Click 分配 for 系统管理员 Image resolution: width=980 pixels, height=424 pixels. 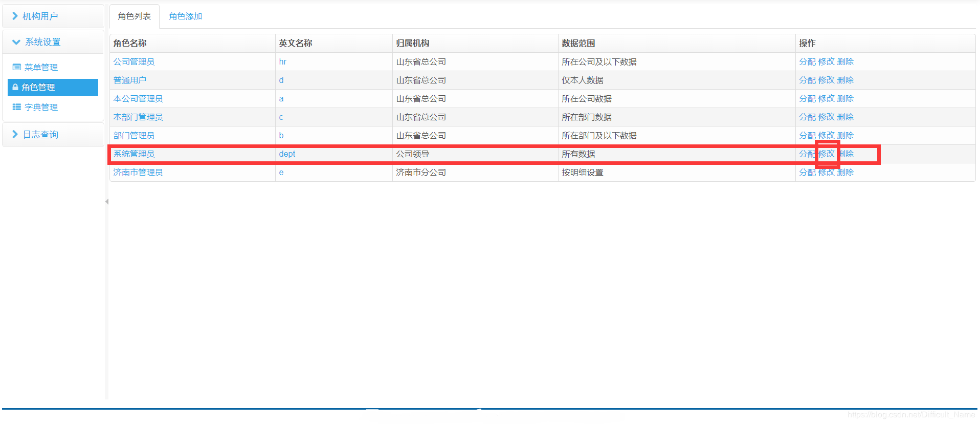(808, 154)
